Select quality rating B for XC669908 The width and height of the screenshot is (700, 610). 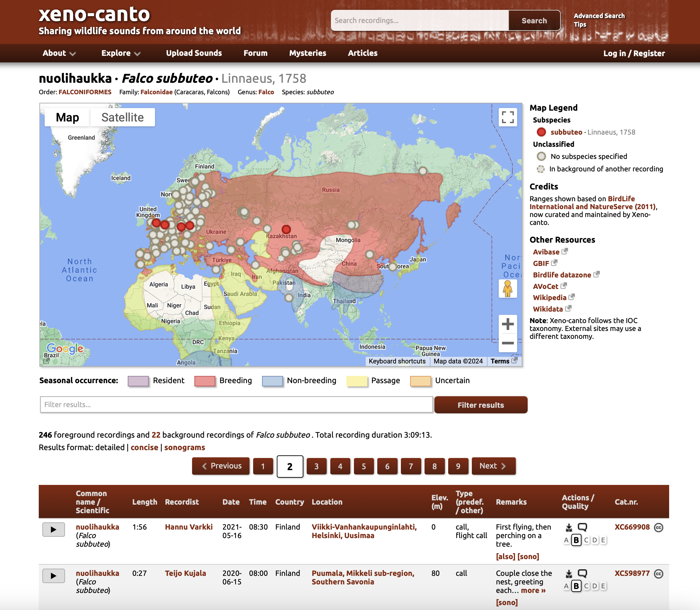[576, 540]
